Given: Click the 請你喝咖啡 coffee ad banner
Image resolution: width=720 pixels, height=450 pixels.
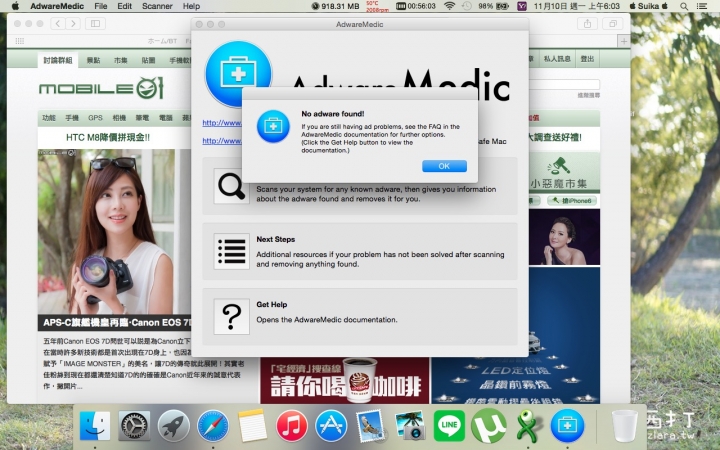Looking at the screenshot, I should (345, 381).
